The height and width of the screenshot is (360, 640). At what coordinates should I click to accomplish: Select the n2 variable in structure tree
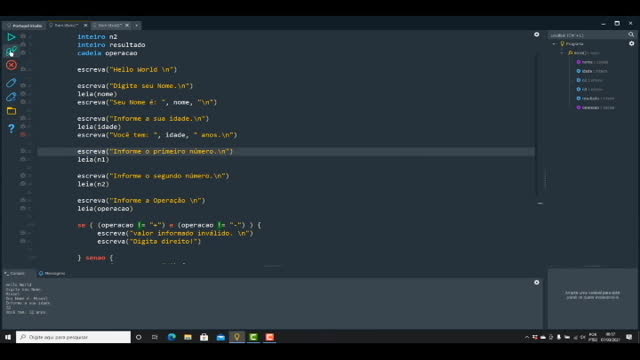pyautogui.click(x=589, y=89)
